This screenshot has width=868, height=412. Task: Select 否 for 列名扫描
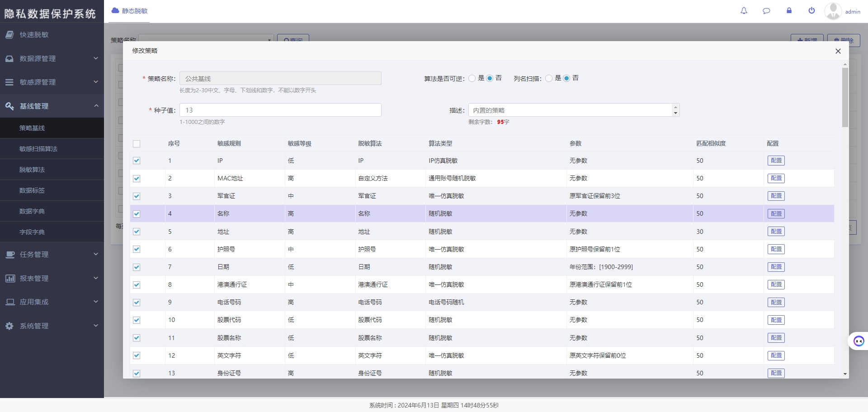click(x=566, y=78)
